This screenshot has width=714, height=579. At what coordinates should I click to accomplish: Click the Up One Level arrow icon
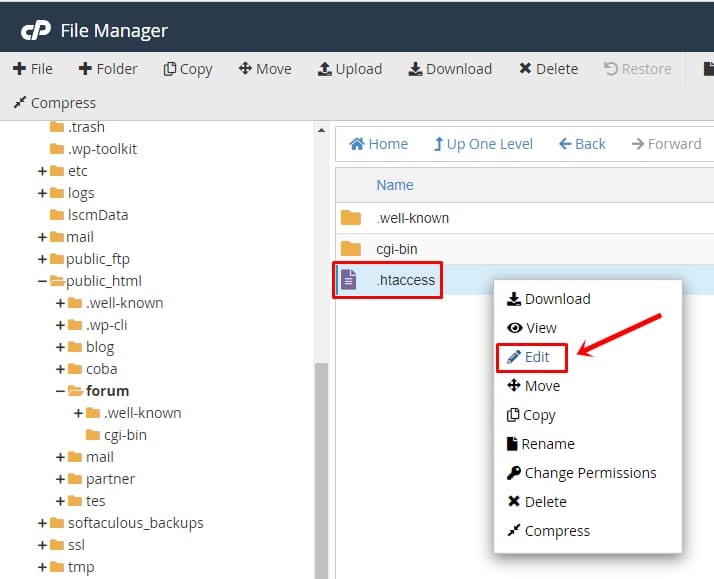(x=438, y=144)
